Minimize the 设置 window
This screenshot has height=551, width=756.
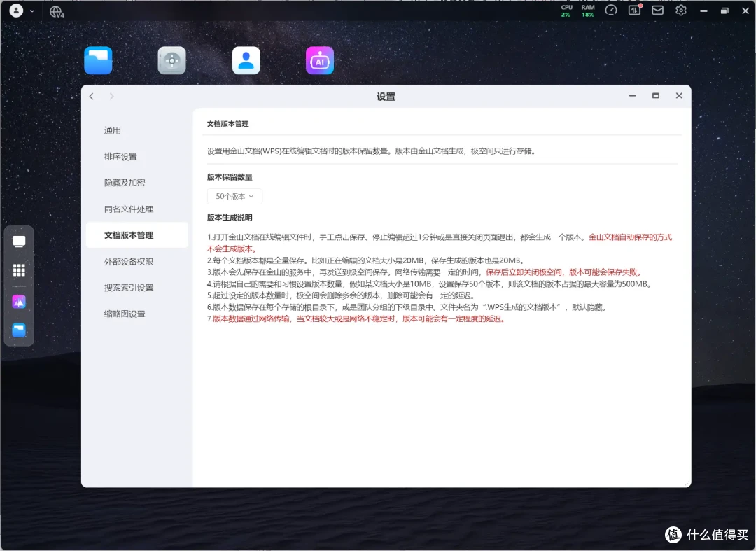pyautogui.click(x=633, y=96)
